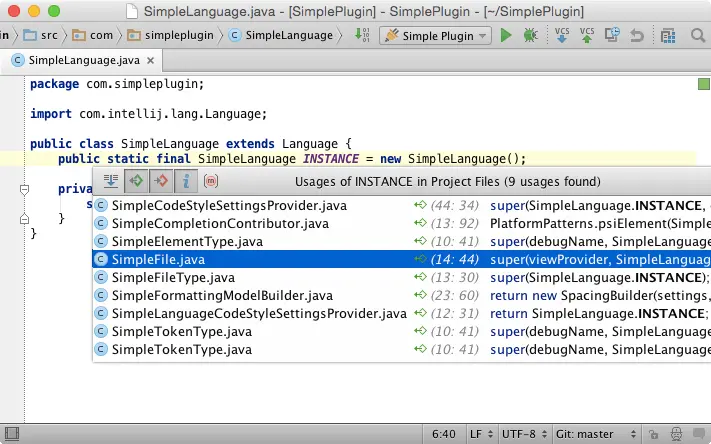Viewport: 711px width, 444px height.
Task: Update project via VCS down arrow
Action: pyautogui.click(x=562, y=35)
